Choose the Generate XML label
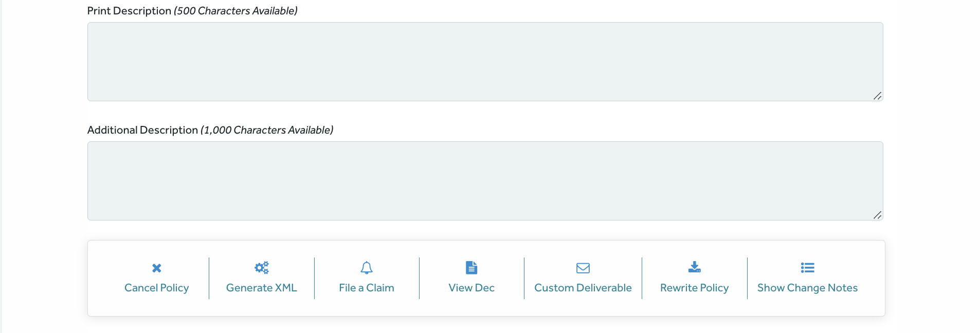 coord(262,288)
